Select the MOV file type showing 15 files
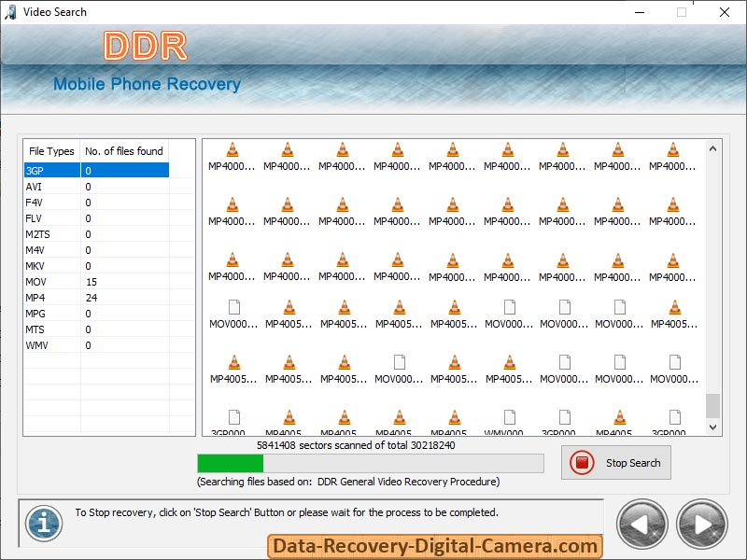The image size is (747, 560). click(x=51, y=281)
